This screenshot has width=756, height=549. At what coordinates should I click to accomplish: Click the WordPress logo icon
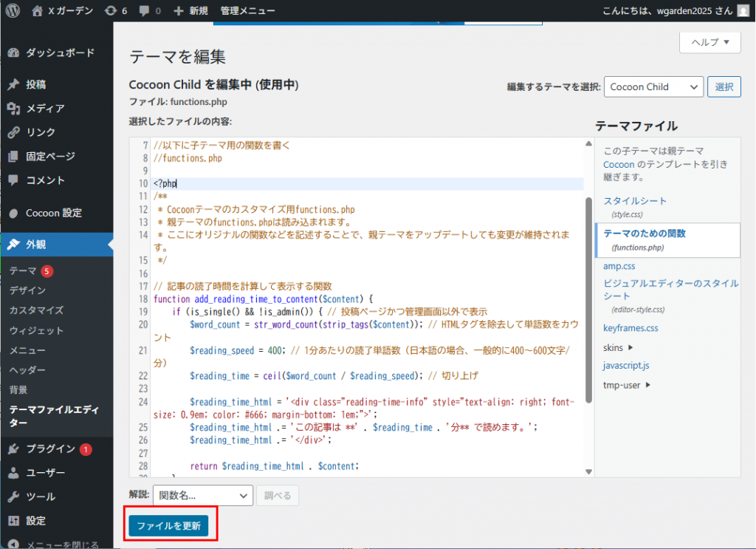click(13, 10)
